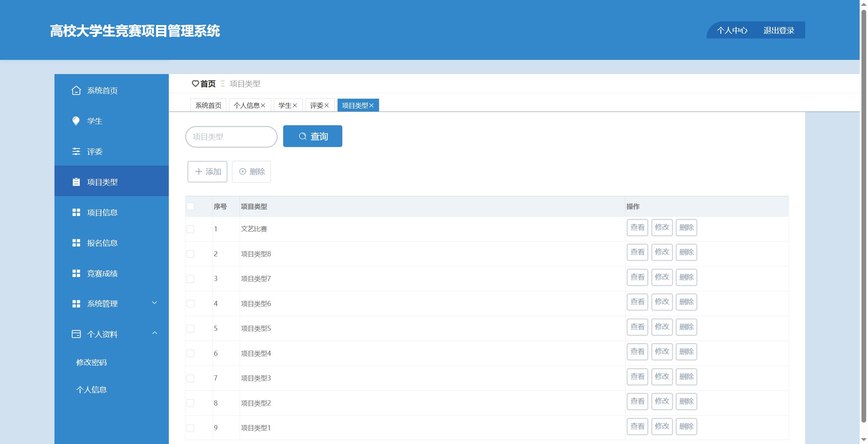Viewport: 868px width, 444px height.
Task: Click the grid icon next to 系统管理
Action: coord(76,304)
